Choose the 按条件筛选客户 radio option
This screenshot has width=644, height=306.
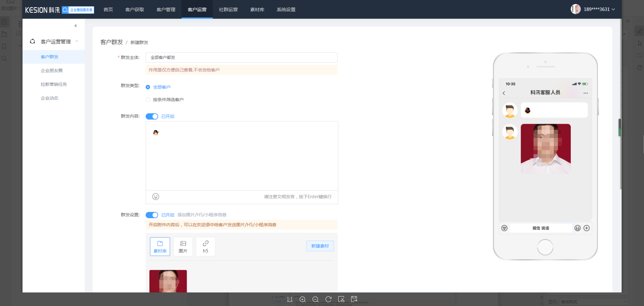pyautogui.click(x=148, y=100)
